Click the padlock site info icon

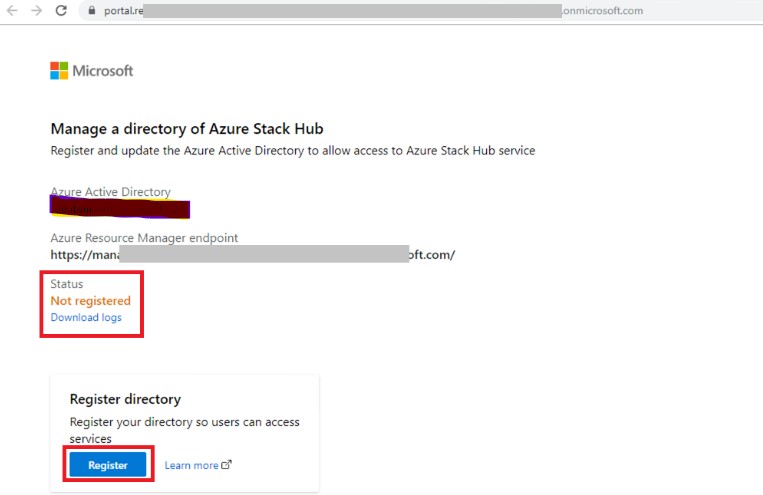tap(89, 11)
